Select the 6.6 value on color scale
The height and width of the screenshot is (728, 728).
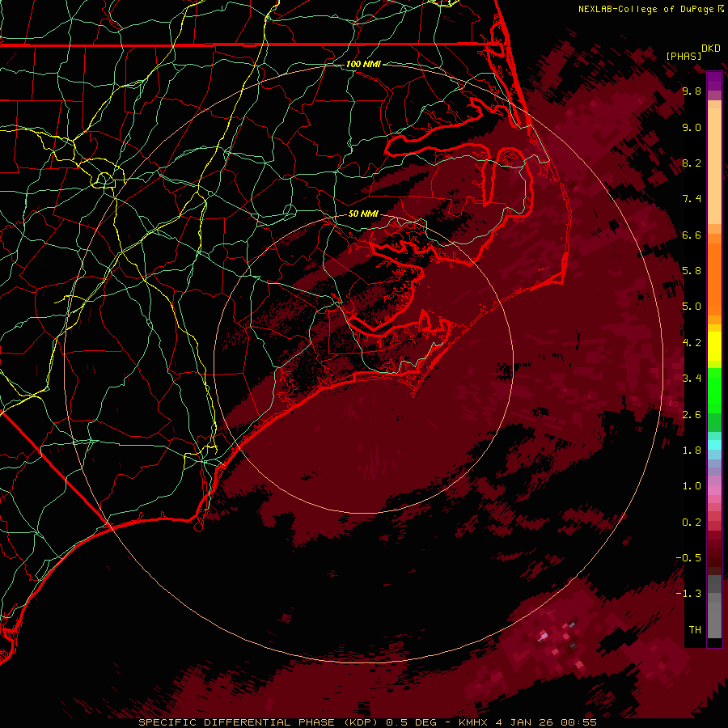(x=692, y=235)
